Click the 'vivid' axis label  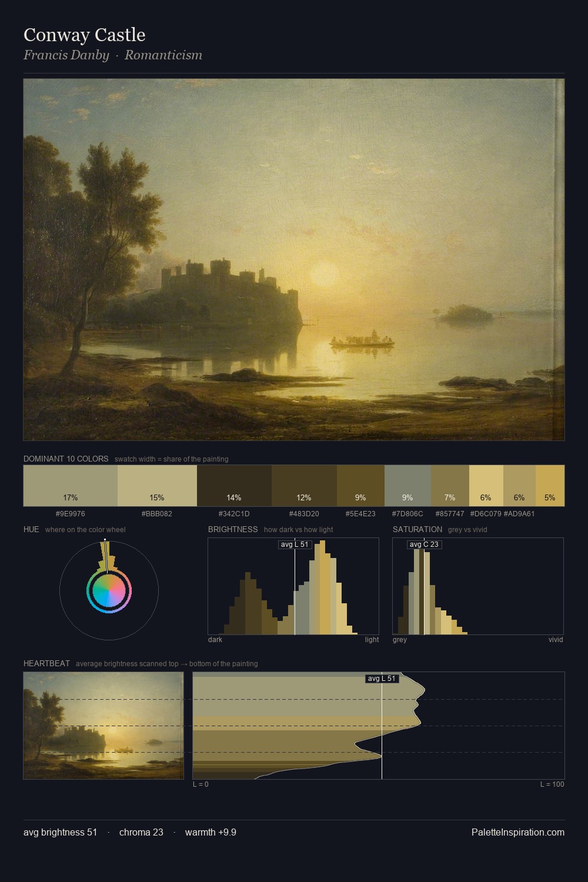(556, 640)
